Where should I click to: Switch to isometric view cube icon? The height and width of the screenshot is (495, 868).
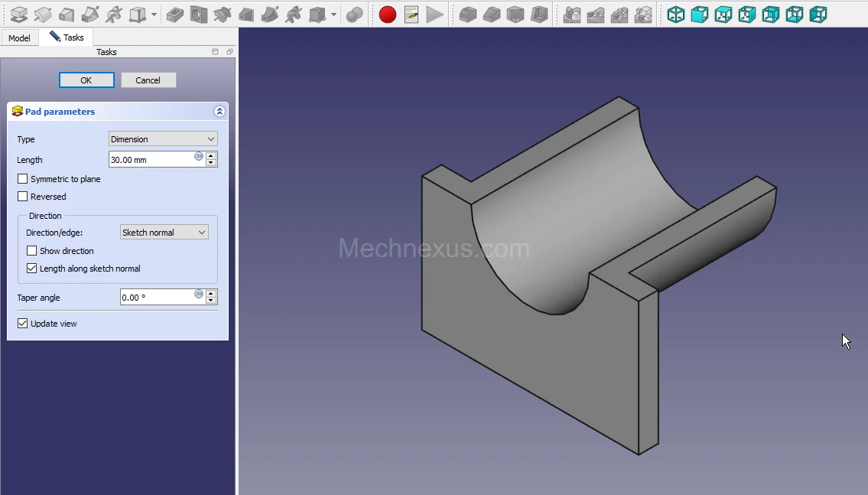676,14
